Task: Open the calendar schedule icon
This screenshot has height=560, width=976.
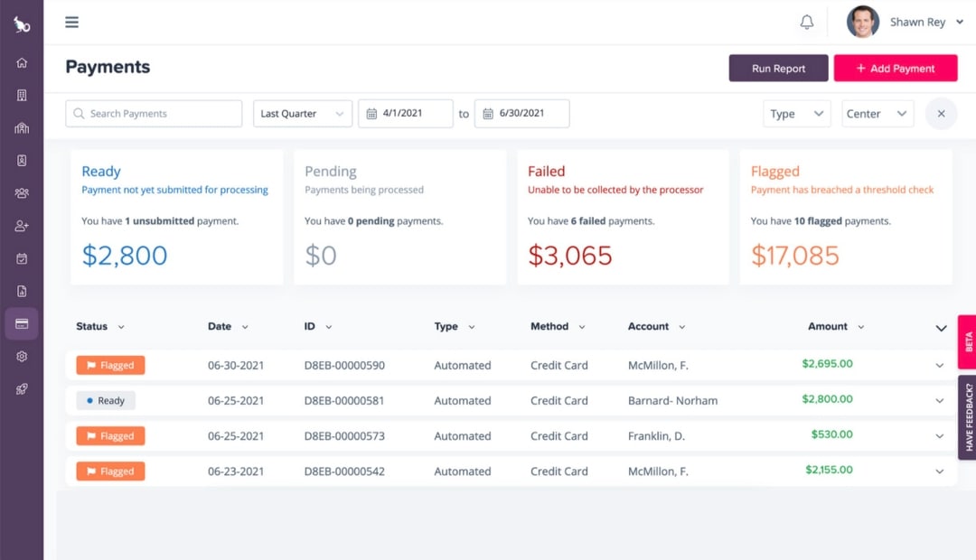Action: (22, 257)
